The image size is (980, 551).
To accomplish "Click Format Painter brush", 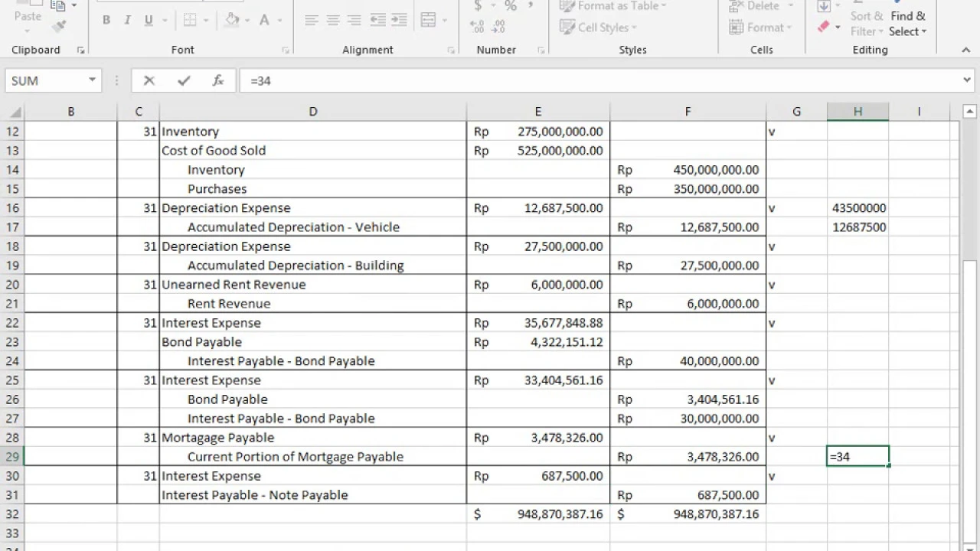I will [59, 25].
